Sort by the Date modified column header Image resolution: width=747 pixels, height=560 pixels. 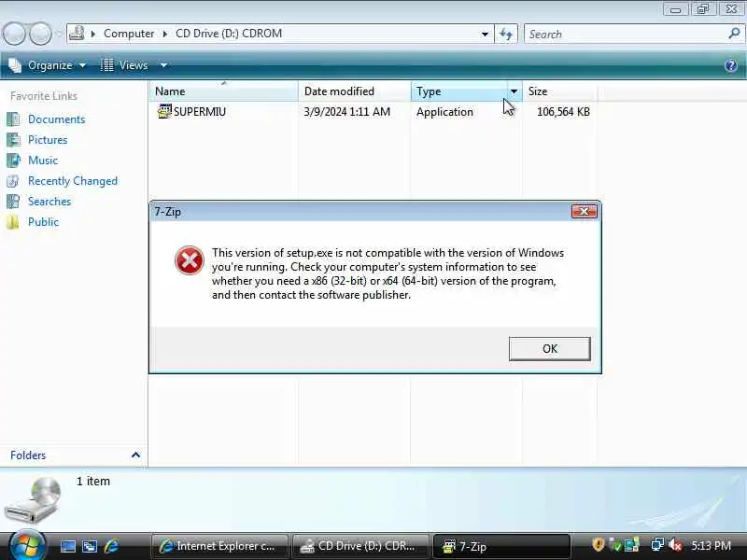pos(355,91)
